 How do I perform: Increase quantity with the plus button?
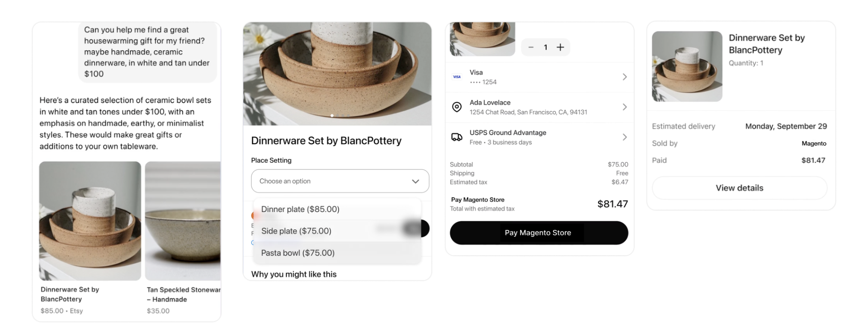[560, 47]
